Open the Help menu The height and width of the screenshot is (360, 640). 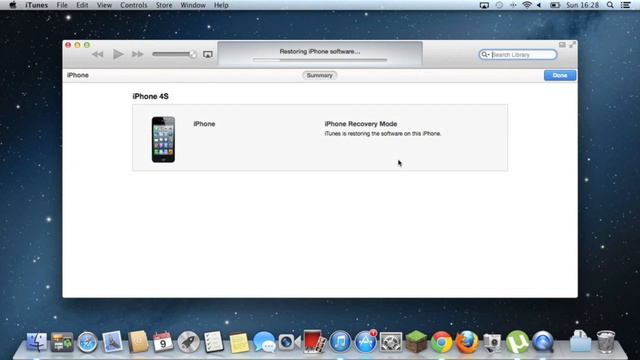pos(221,5)
